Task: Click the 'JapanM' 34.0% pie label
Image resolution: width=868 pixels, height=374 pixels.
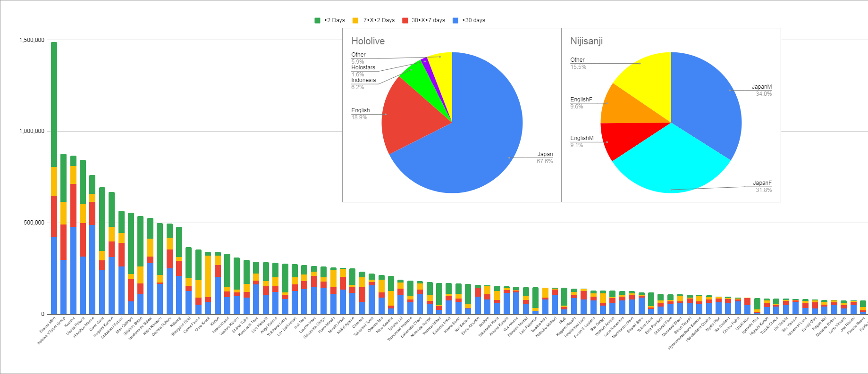Action: (762, 90)
